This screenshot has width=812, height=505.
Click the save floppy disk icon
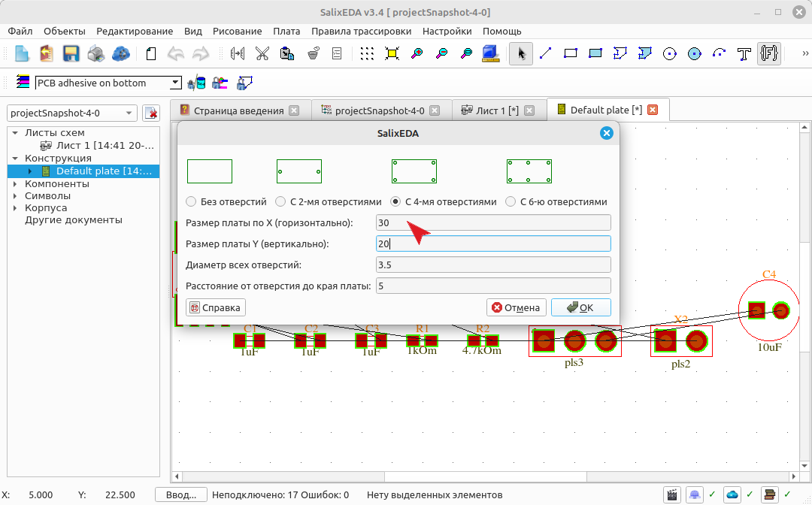click(71, 53)
